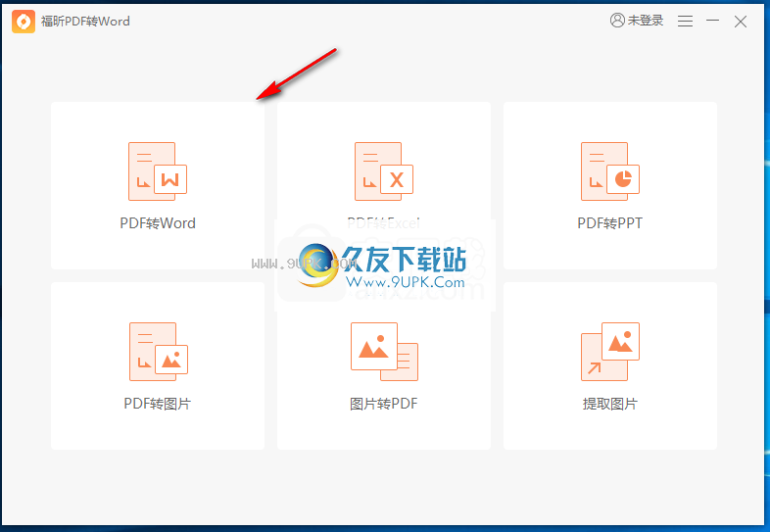
Task: Click the 提取图片 label
Action: pos(610,404)
